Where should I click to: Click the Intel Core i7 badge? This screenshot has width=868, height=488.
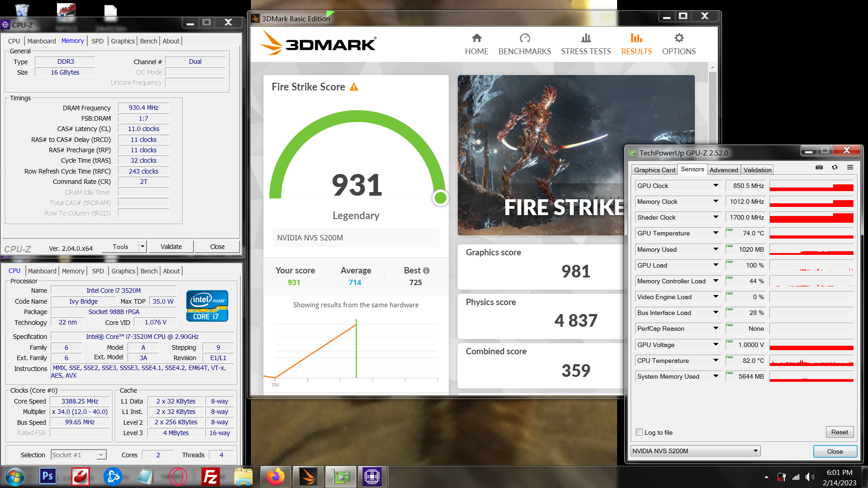[207, 306]
